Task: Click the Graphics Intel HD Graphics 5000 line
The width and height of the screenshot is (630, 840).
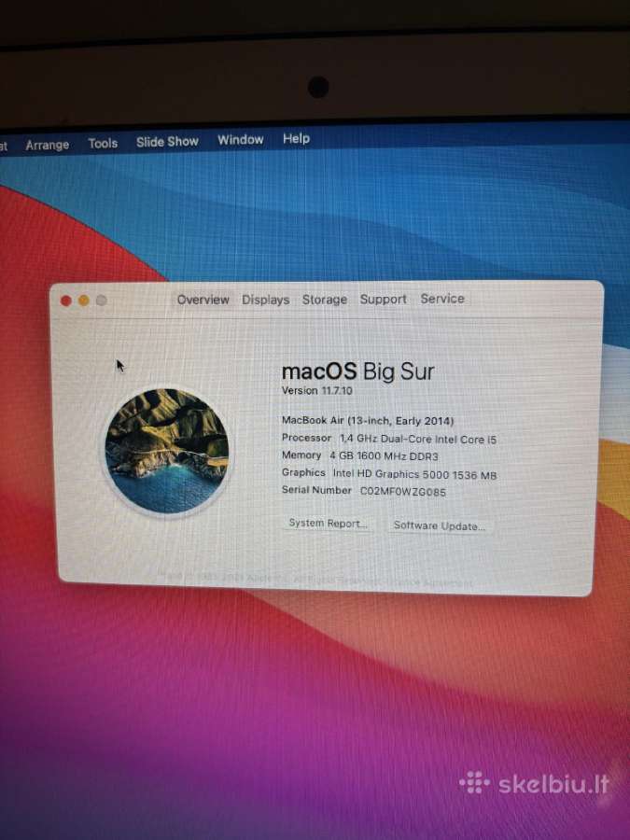Action: point(389,473)
